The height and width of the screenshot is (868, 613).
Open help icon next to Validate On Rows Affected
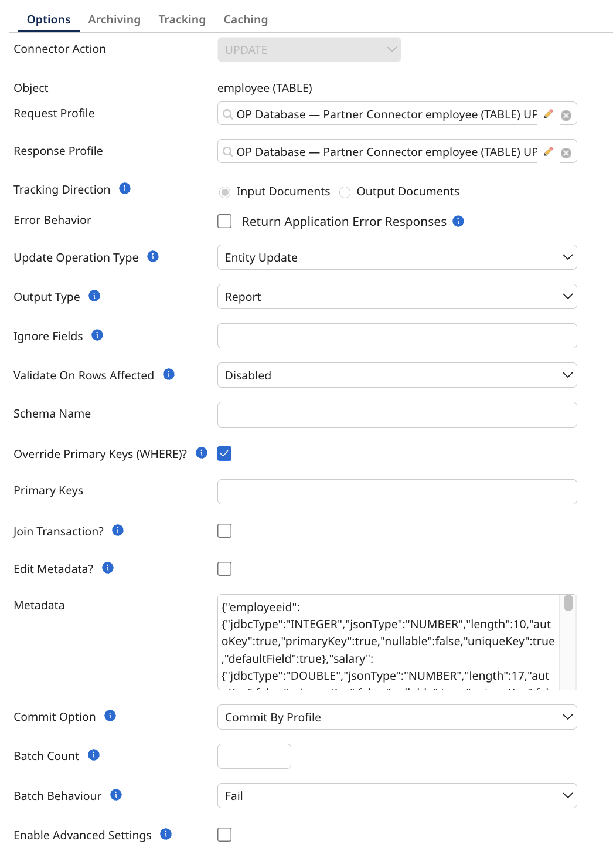tap(169, 374)
